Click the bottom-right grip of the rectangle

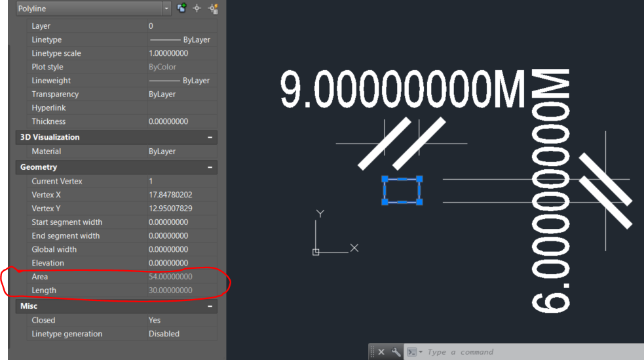419,202
